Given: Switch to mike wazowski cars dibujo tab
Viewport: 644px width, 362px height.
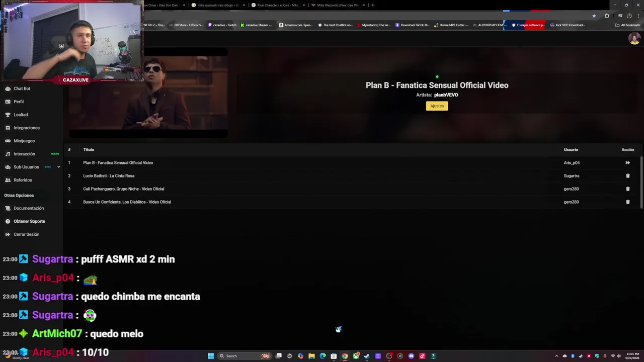Looking at the screenshot, I should (x=217, y=5).
